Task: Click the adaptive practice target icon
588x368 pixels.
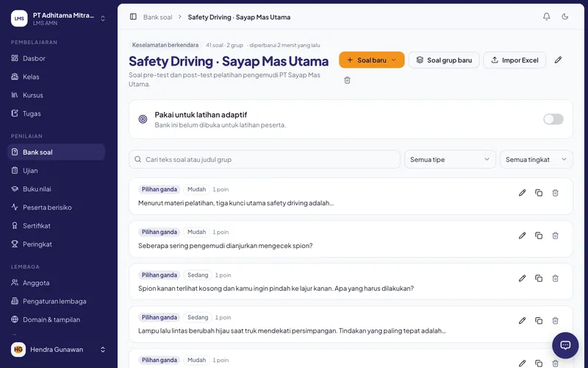Action: (143, 119)
